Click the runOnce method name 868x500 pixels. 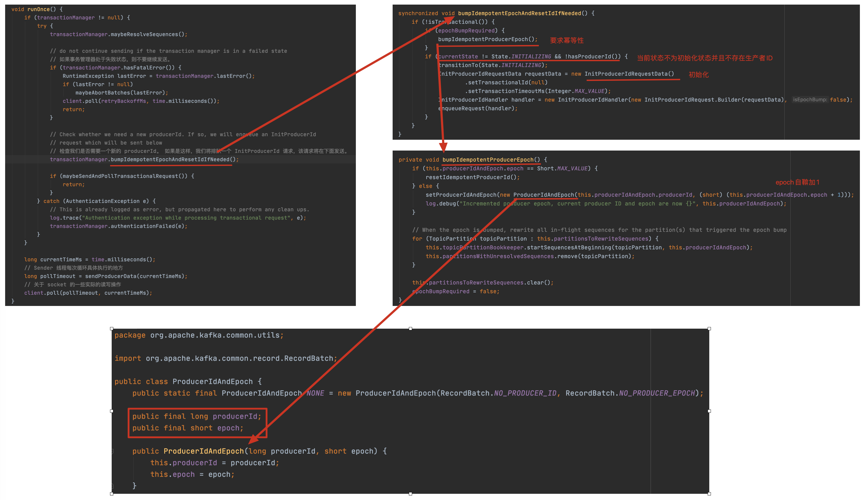[39, 9]
